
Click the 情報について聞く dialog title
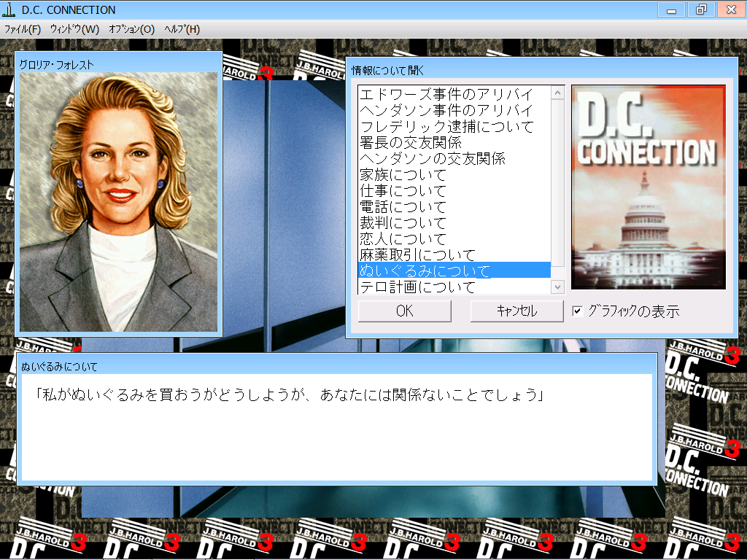click(388, 71)
